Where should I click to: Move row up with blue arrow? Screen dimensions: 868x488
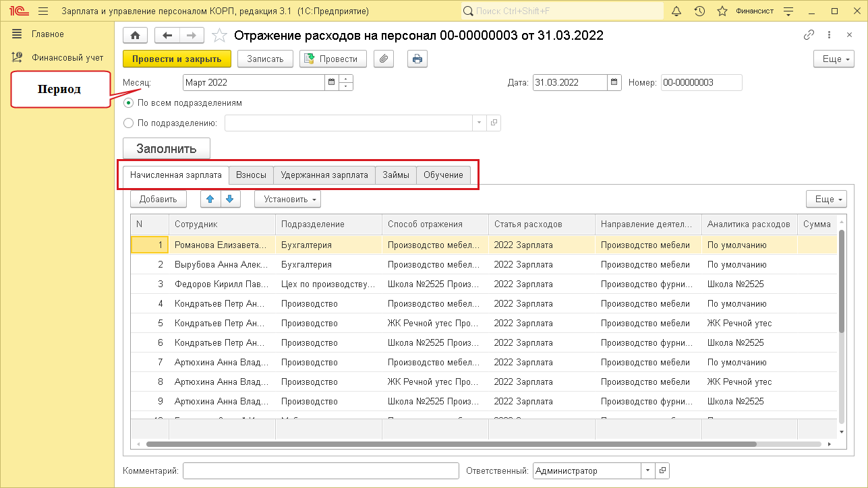[210, 199]
